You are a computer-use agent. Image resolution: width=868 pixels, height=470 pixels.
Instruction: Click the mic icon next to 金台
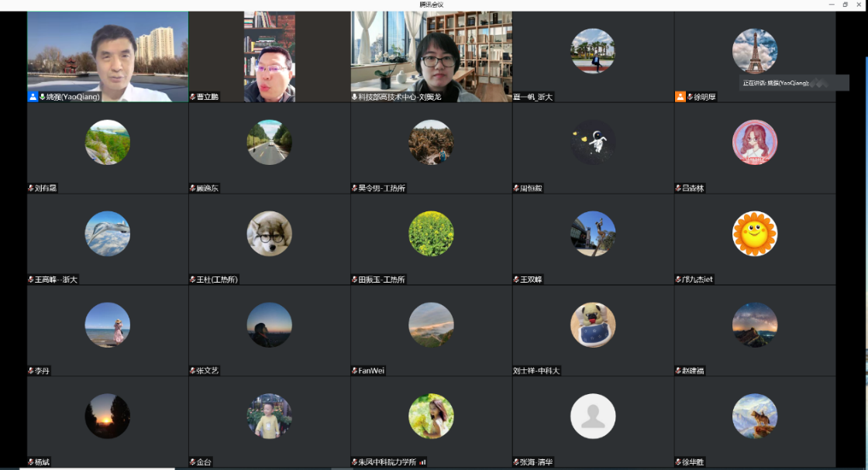click(x=193, y=462)
